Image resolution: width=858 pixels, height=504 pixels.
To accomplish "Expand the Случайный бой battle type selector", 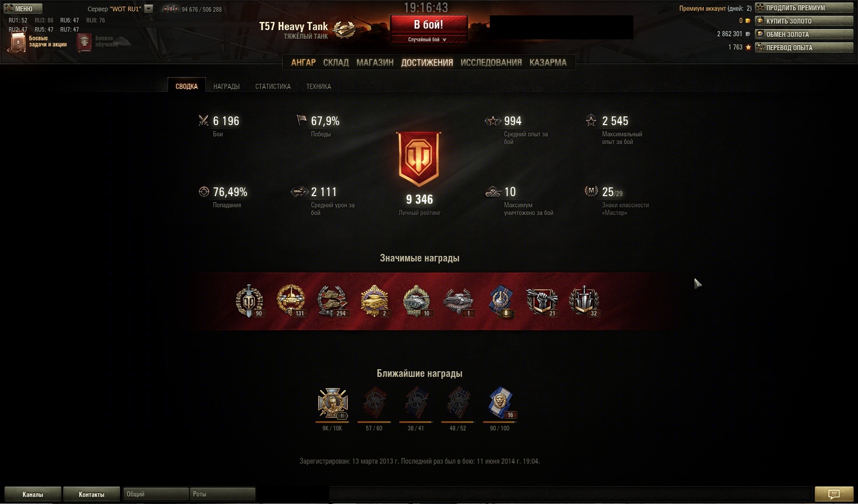I will click(428, 39).
